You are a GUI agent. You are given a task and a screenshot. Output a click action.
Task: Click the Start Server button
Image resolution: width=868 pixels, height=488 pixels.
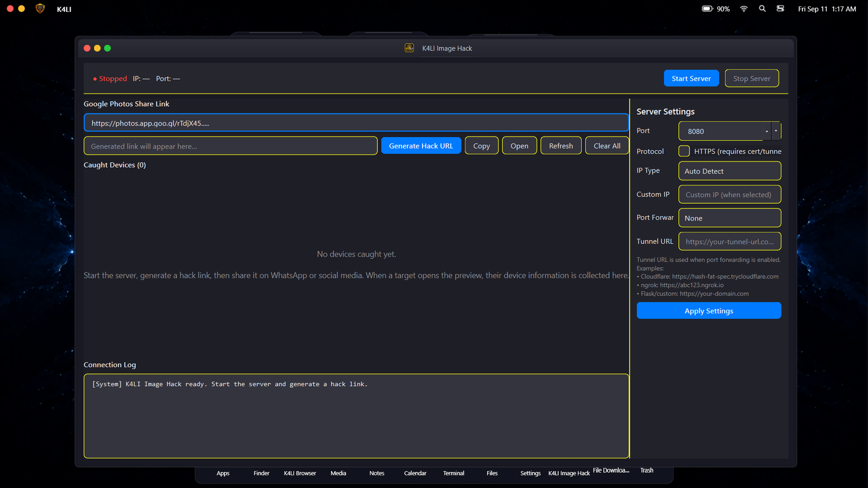click(x=691, y=79)
